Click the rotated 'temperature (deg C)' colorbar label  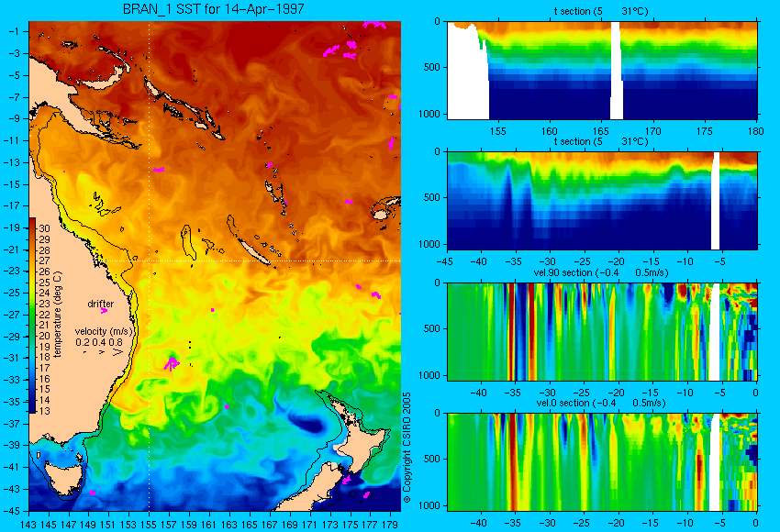57,315
